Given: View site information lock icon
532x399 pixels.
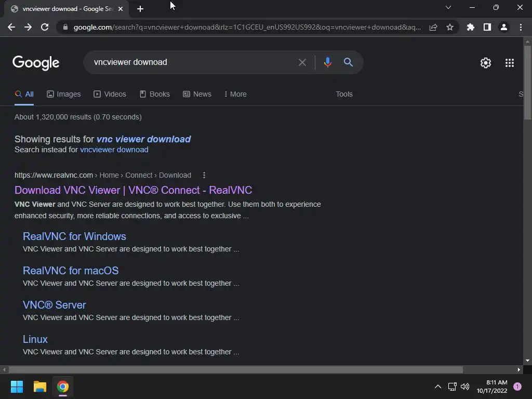Looking at the screenshot, I should 65,27.
